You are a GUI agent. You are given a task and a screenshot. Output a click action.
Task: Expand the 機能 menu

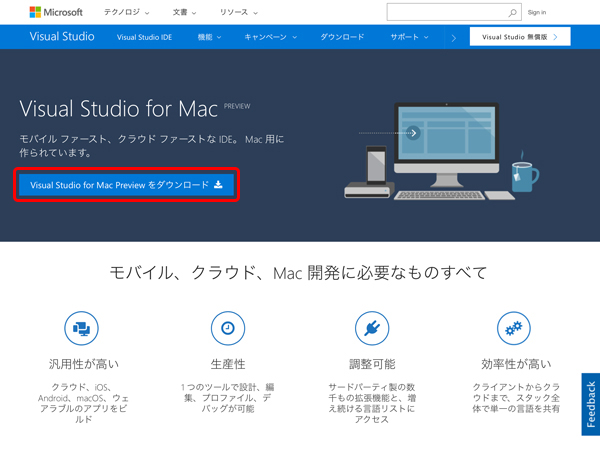(x=209, y=37)
